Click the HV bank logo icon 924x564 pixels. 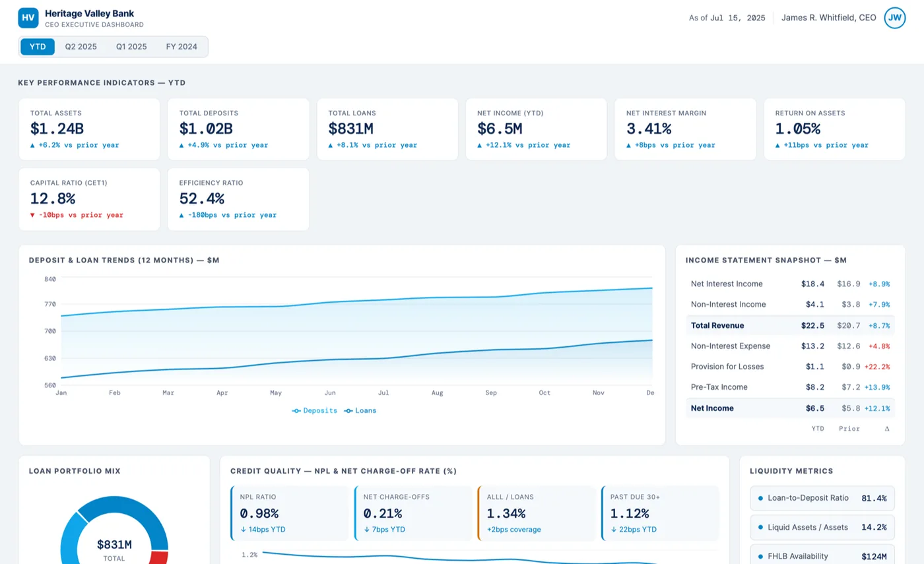tap(28, 18)
